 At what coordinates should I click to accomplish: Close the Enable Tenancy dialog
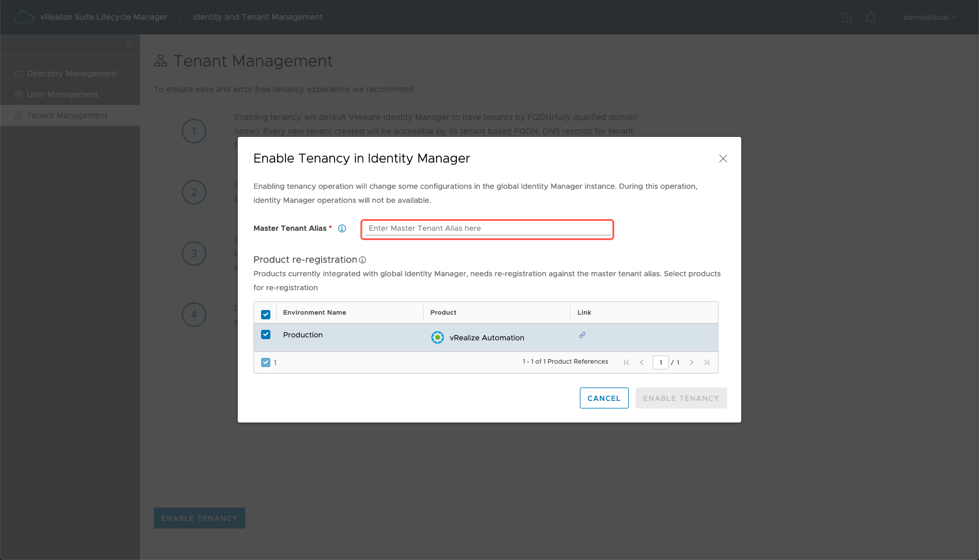coord(723,159)
